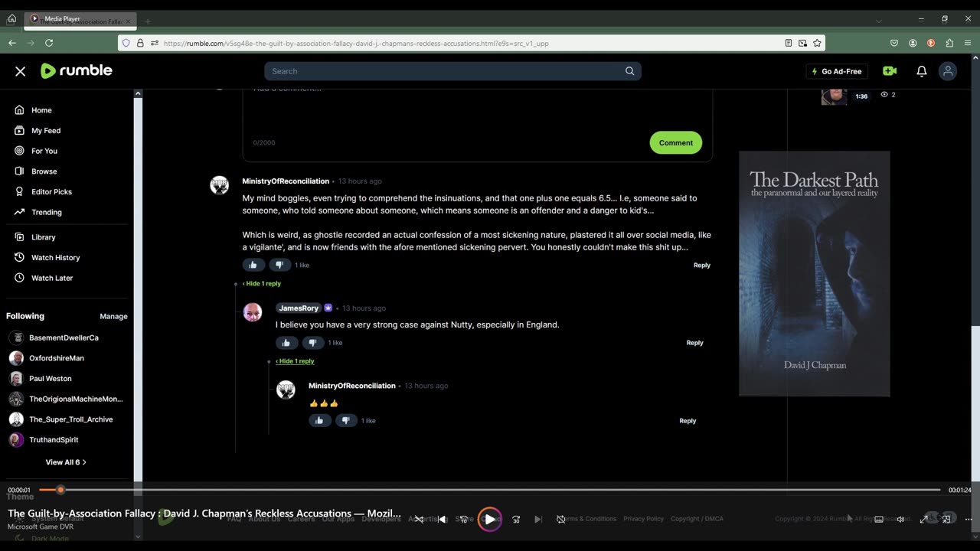
Task: Reply to MinistryOfReconciliation's top comment
Action: (702, 265)
